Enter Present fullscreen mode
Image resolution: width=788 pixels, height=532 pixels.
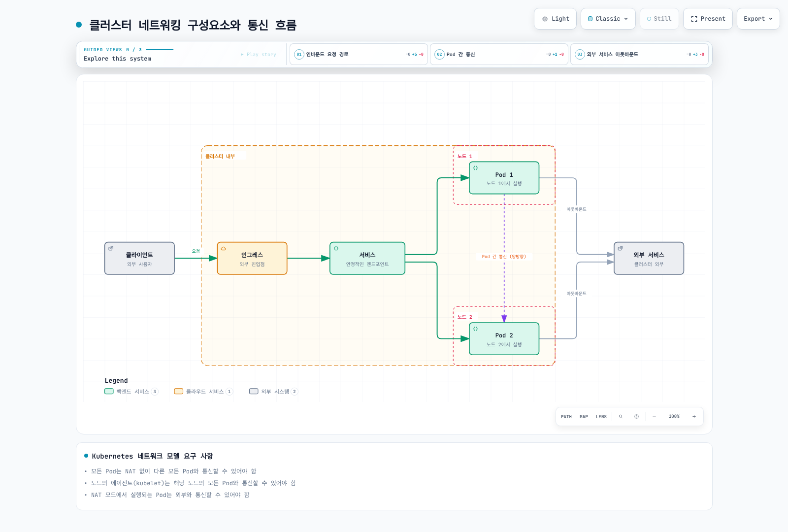point(708,19)
